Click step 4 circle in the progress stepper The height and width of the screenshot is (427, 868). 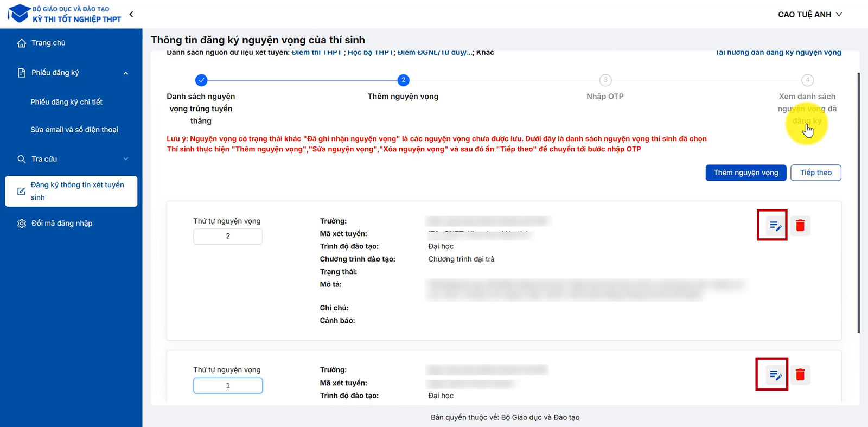coord(807,80)
